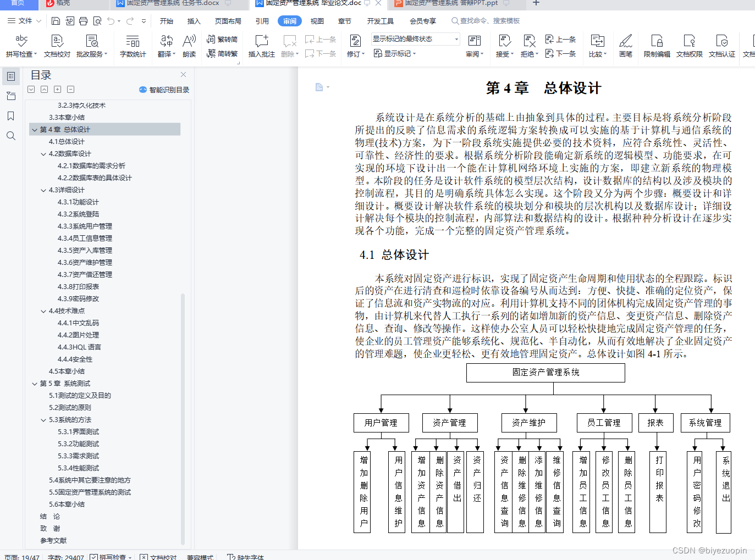Open 限制编辑 restrict editing

pos(657,46)
